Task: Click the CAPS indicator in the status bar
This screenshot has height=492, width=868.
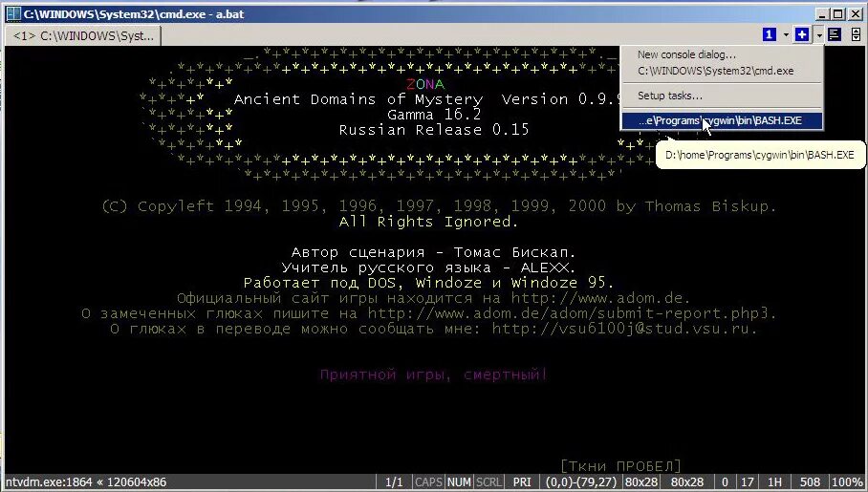Action: [428, 482]
